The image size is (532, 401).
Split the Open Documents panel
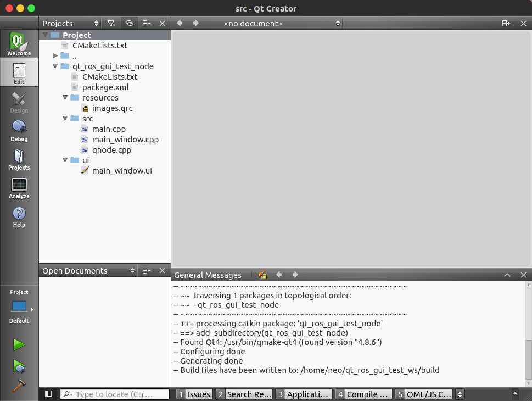[x=146, y=271]
